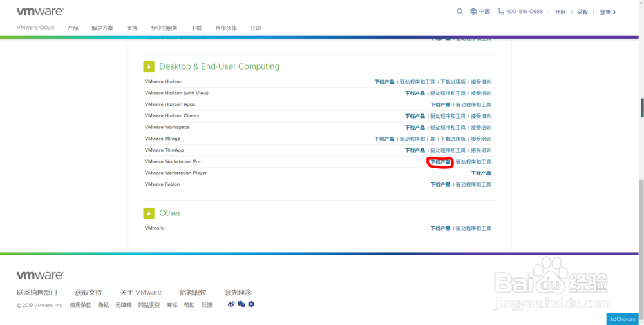The height and width of the screenshot is (325, 644).
Task: Click 关于 VMware in footer
Action: click(x=140, y=293)
